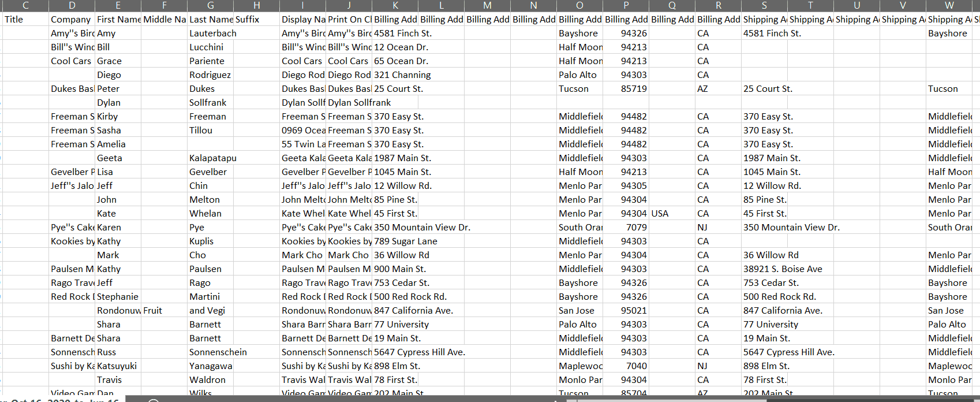Select the Sonnenschein last name cell

211,352
